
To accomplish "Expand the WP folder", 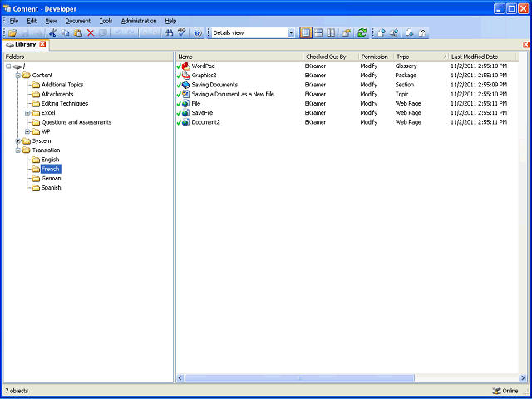I will (27, 131).
